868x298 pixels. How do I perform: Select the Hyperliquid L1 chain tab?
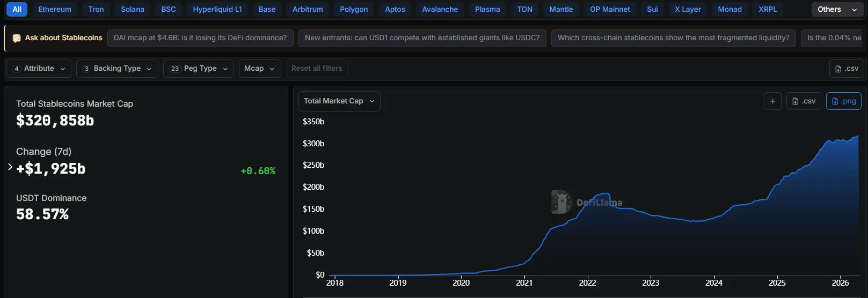pos(217,10)
